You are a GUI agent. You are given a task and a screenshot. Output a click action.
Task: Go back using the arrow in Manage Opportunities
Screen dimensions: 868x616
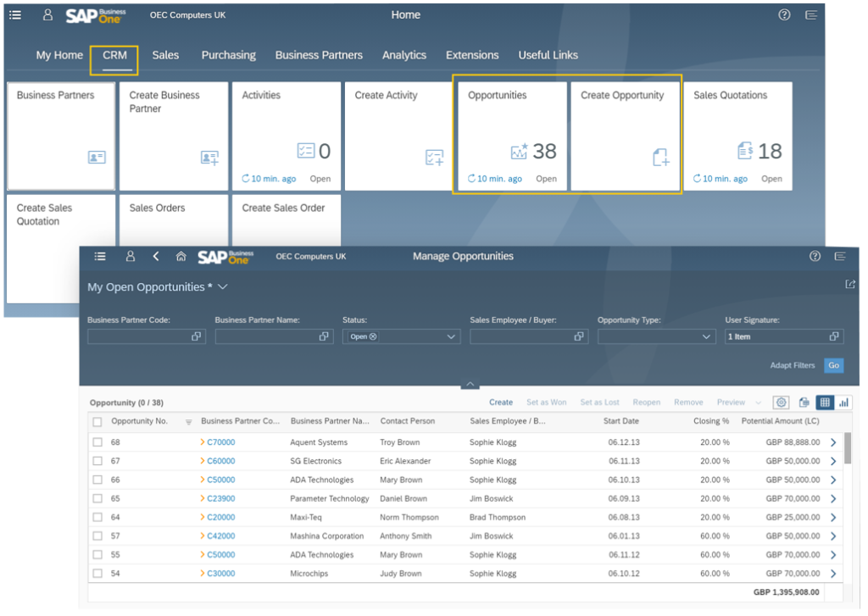(156, 256)
